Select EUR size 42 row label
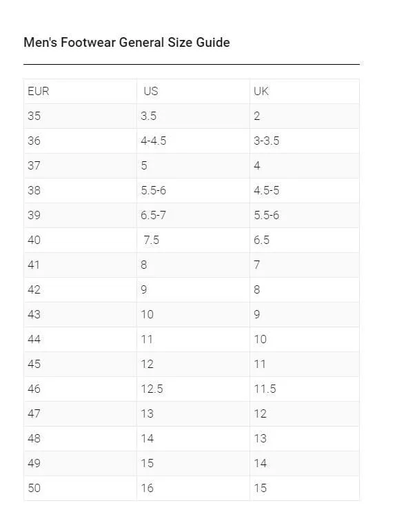Screen dimensions: 395x532 [80, 289]
